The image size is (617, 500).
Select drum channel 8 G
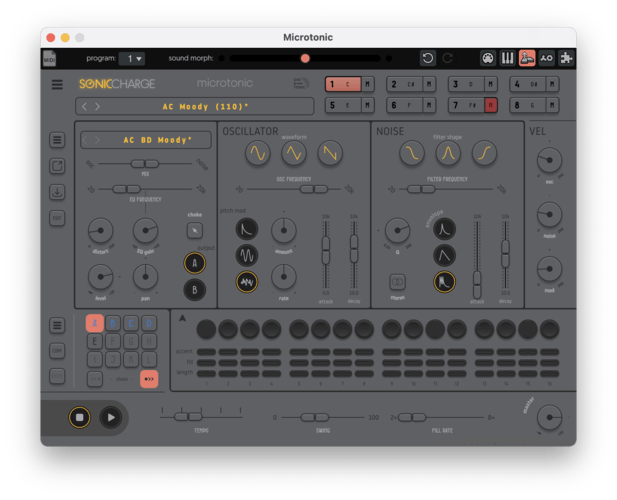point(528,105)
